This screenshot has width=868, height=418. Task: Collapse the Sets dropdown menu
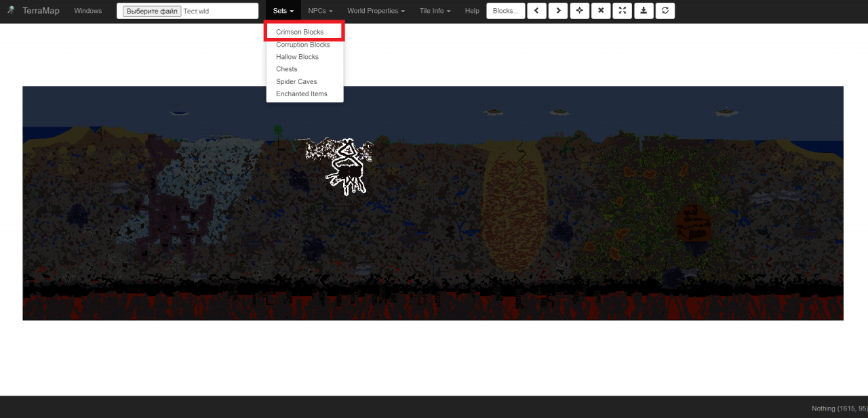click(283, 11)
